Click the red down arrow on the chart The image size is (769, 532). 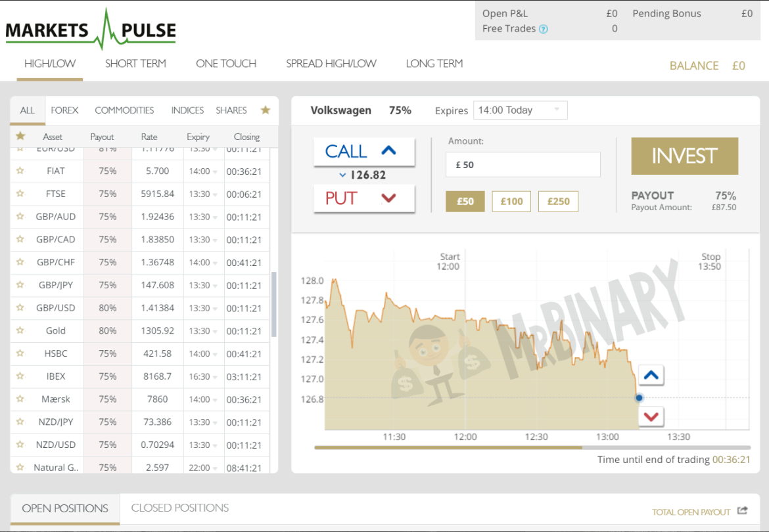point(651,416)
